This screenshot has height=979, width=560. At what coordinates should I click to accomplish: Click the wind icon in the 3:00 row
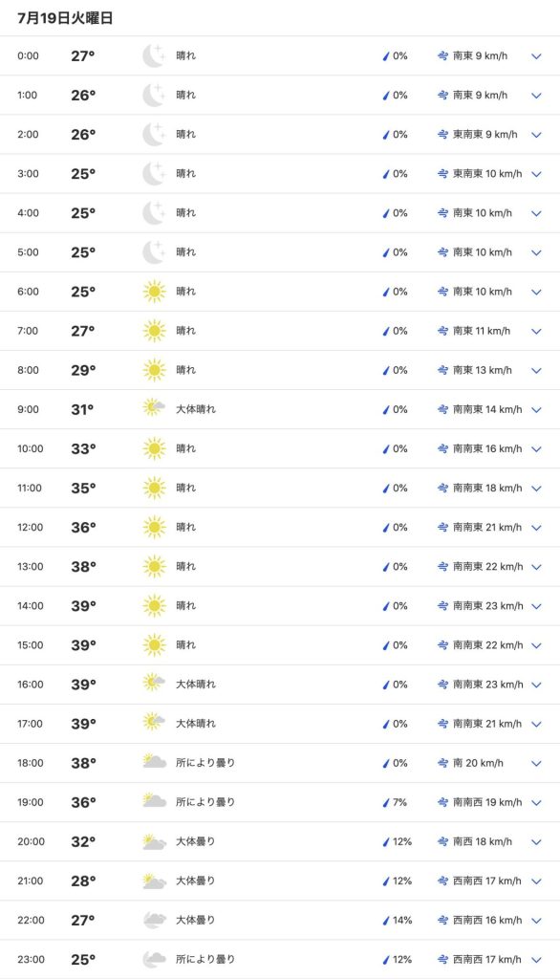pyautogui.click(x=442, y=174)
